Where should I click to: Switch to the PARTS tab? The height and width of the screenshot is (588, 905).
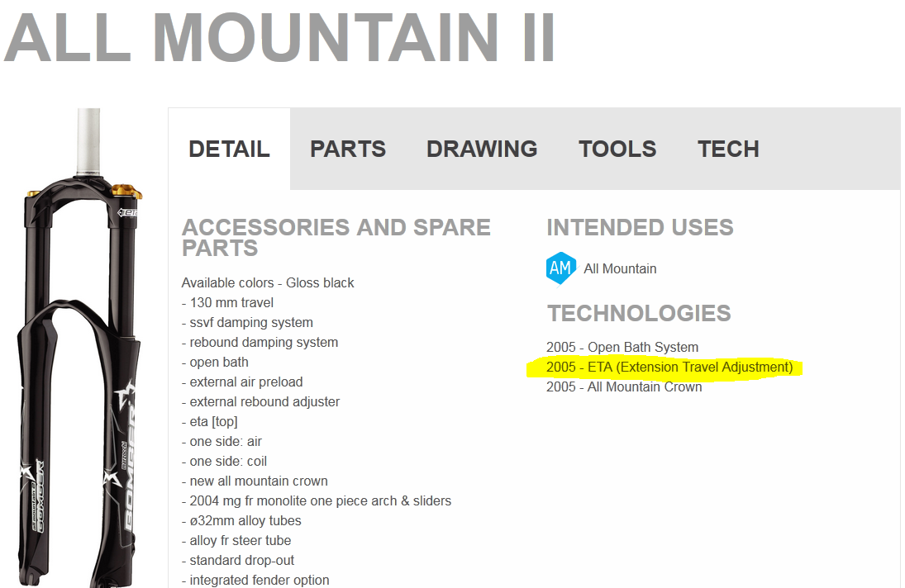point(348,149)
